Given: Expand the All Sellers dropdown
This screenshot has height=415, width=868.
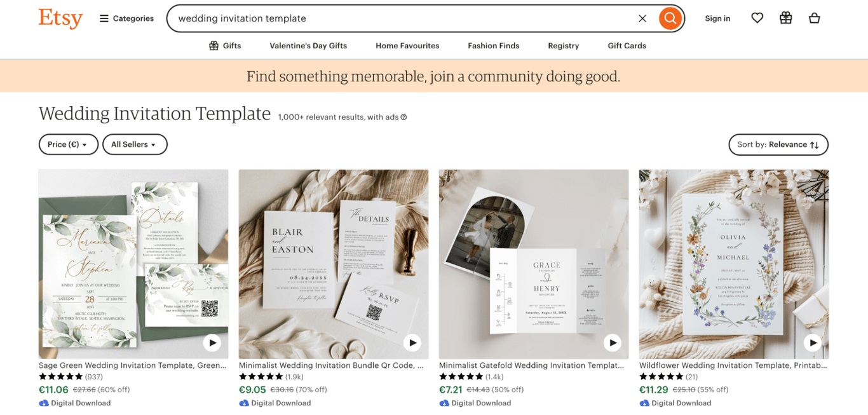Looking at the screenshot, I should click(x=135, y=144).
